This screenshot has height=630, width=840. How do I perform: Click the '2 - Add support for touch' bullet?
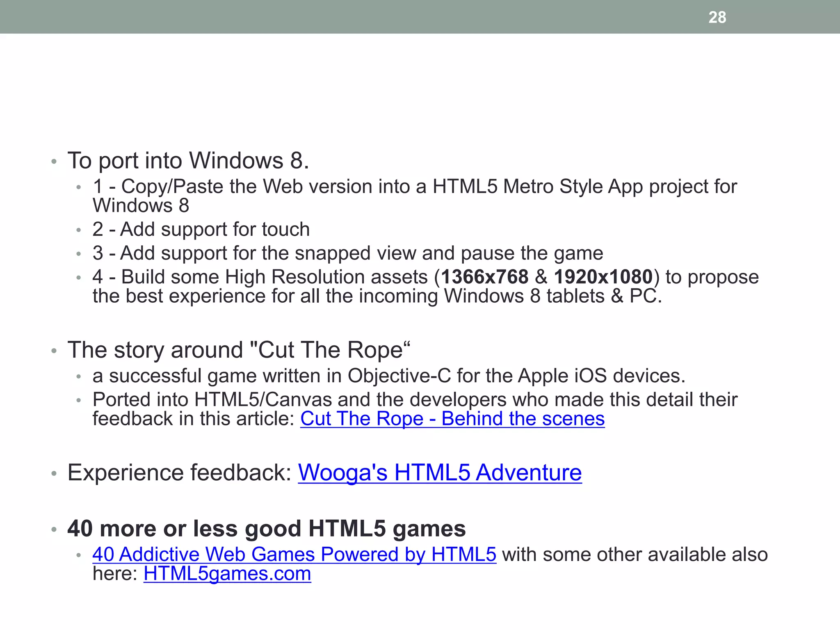(x=201, y=229)
